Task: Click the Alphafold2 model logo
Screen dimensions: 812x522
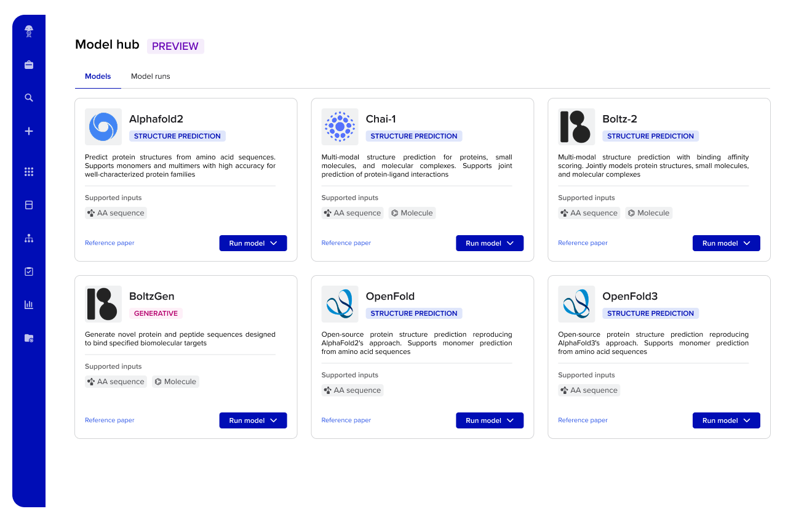Action: tap(103, 127)
